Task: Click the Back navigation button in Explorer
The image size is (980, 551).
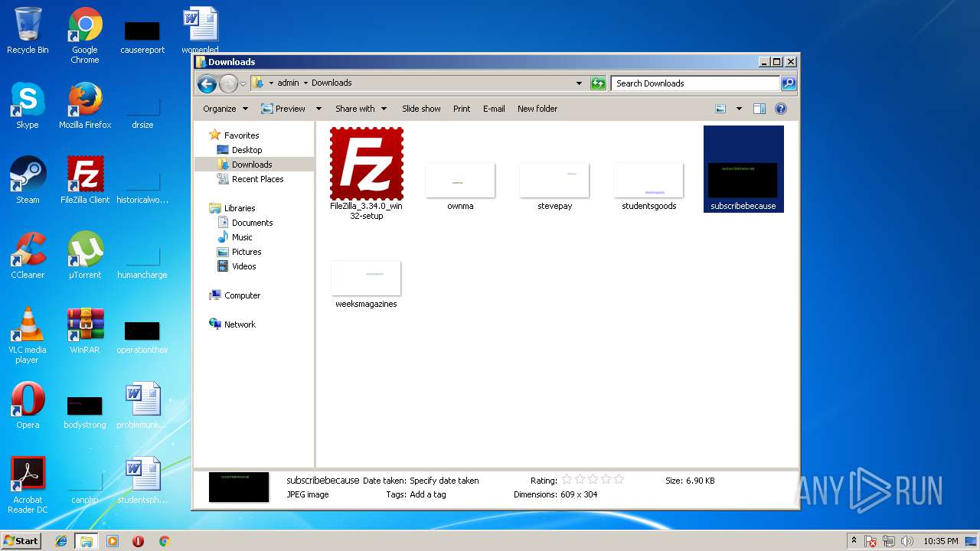Action: [207, 83]
